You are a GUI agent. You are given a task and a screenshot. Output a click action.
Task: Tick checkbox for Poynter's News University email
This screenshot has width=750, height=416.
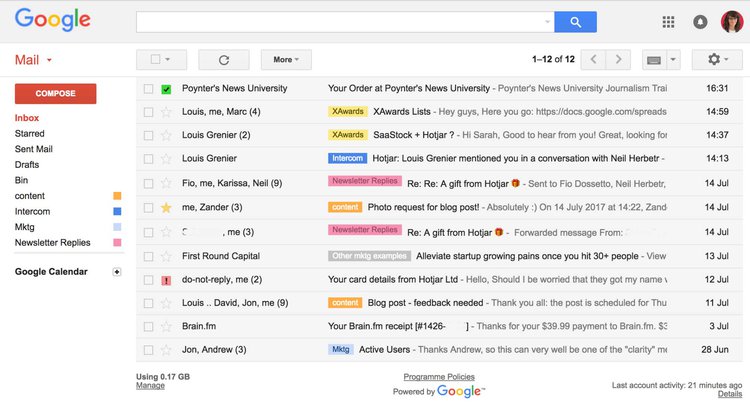pyautogui.click(x=148, y=89)
